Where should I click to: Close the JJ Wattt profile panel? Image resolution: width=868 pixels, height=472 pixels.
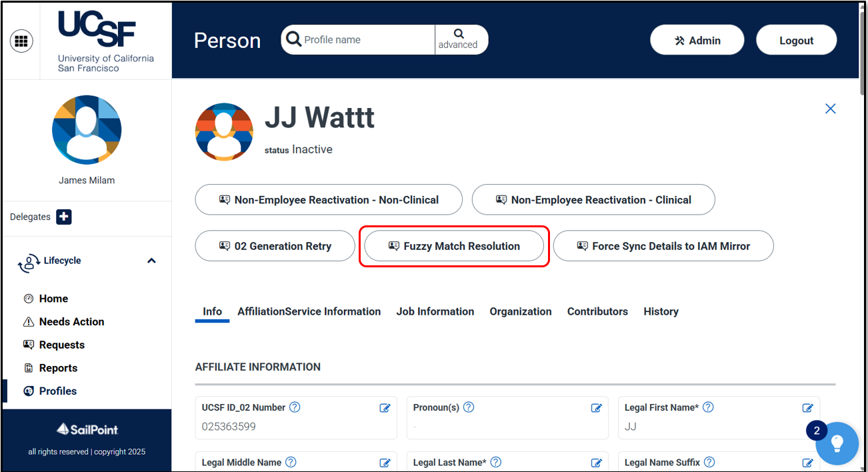(x=830, y=109)
